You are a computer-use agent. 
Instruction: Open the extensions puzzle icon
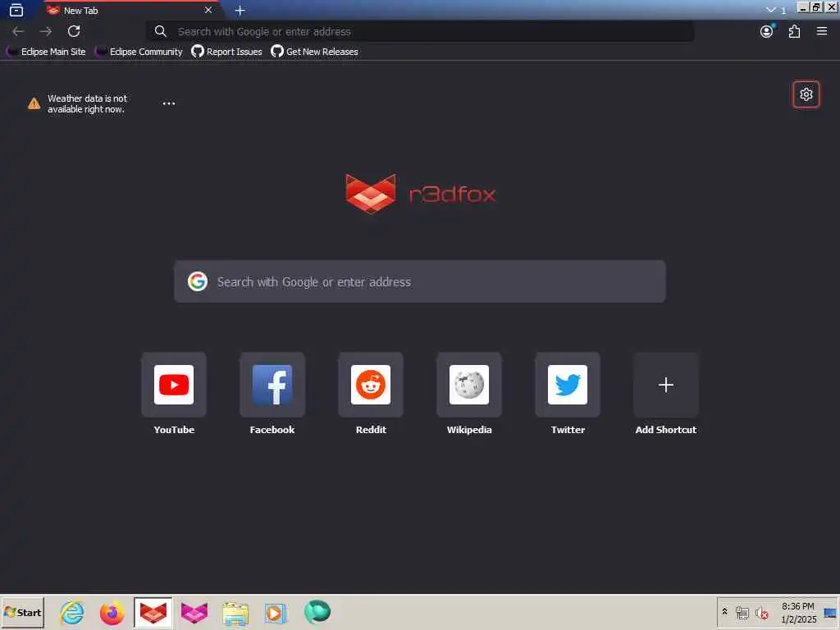click(794, 32)
